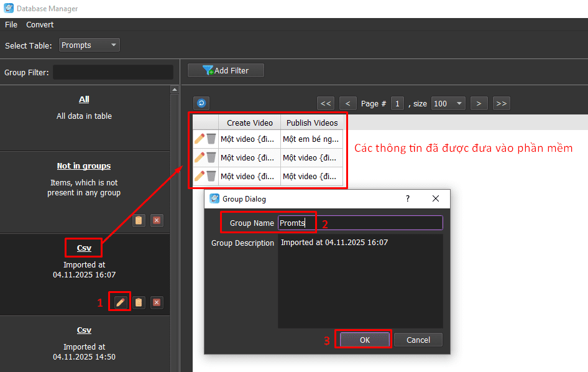
Task: Select the All group in the sidebar
Action: (84, 100)
